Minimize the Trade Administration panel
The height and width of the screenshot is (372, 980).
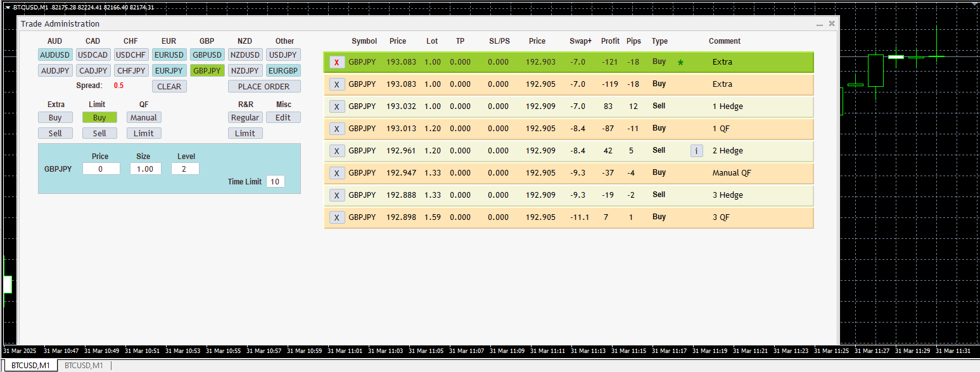(820, 24)
